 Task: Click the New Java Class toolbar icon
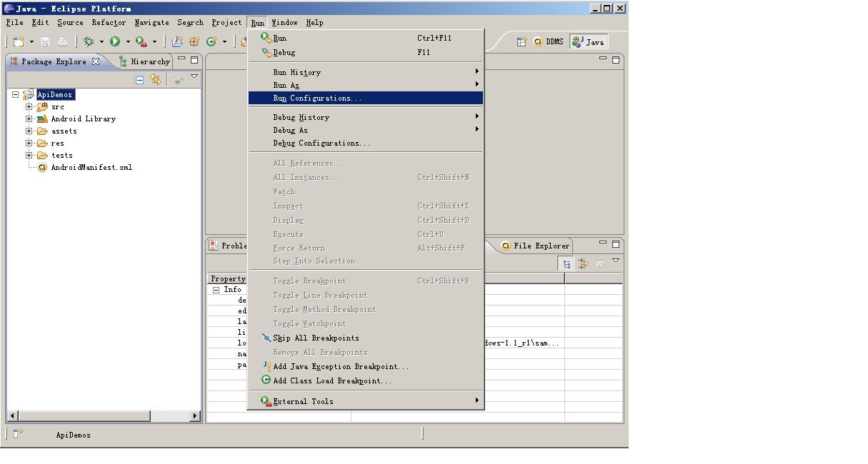(x=211, y=42)
